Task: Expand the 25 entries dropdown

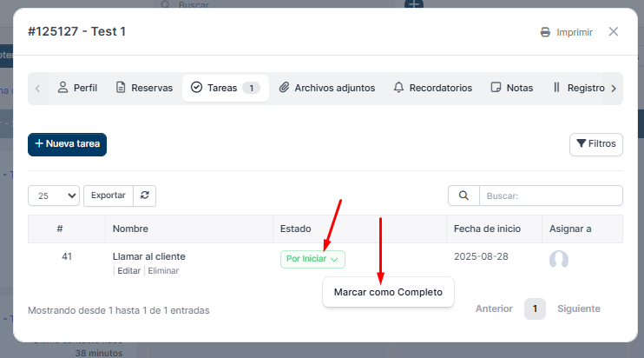Action: click(54, 196)
